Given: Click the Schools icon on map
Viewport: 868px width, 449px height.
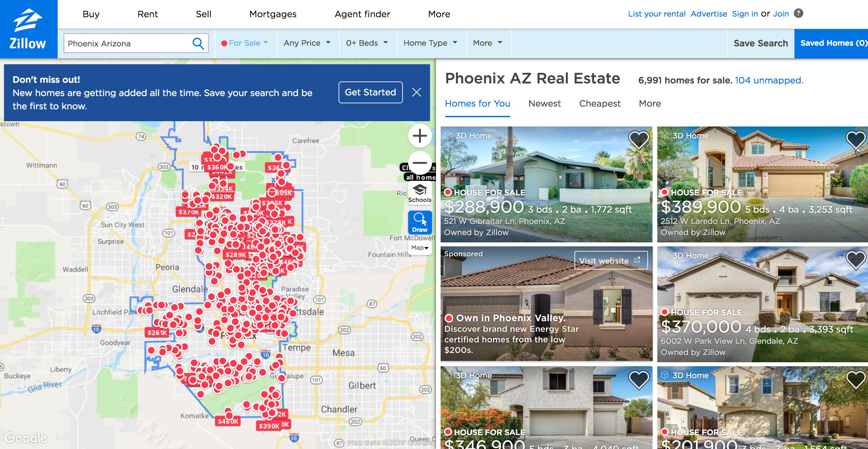Looking at the screenshot, I should click(419, 194).
